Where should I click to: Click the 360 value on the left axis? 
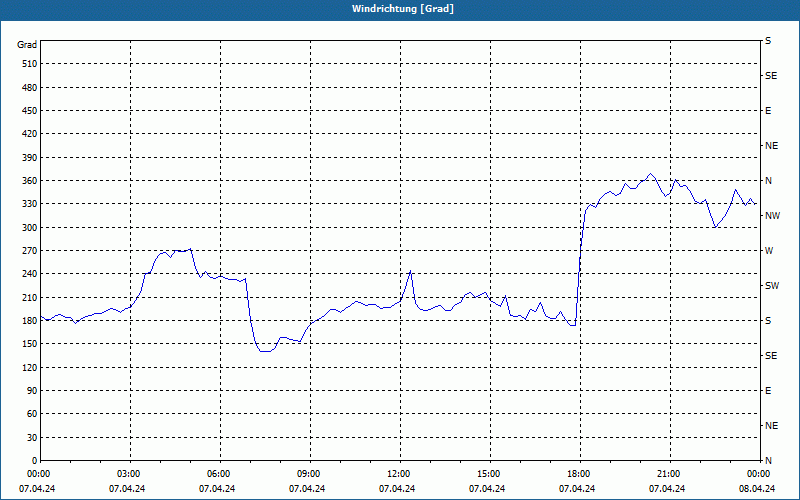click(x=30, y=181)
